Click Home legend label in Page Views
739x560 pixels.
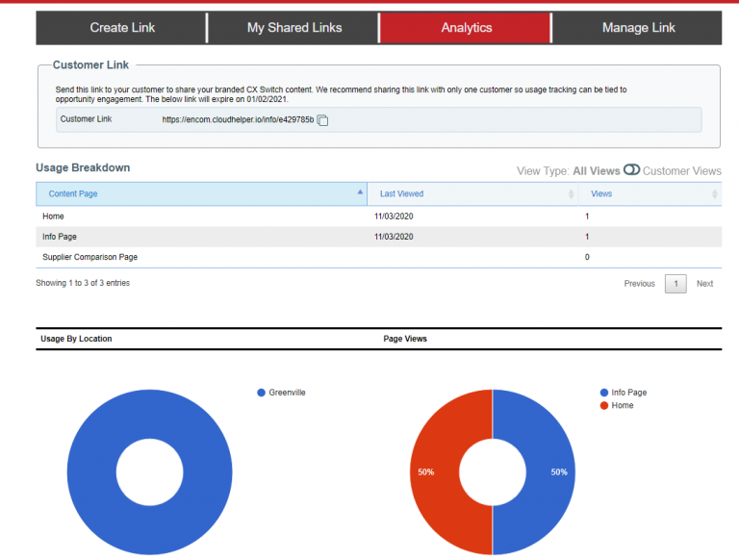coord(623,405)
